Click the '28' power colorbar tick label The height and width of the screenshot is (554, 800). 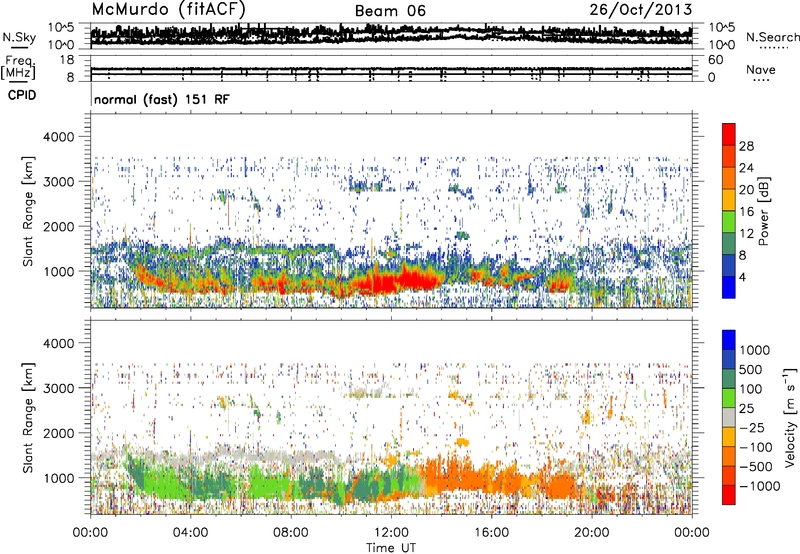pos(746,146)
